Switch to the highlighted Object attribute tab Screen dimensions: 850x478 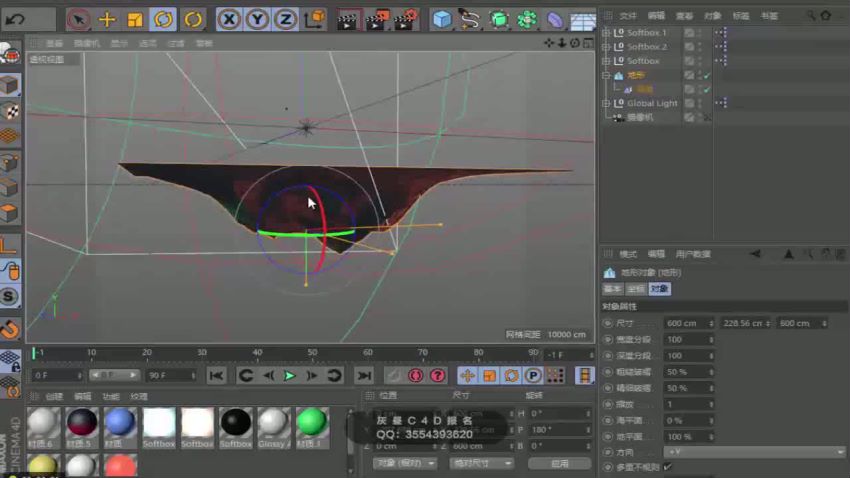[x=659, y=289]
